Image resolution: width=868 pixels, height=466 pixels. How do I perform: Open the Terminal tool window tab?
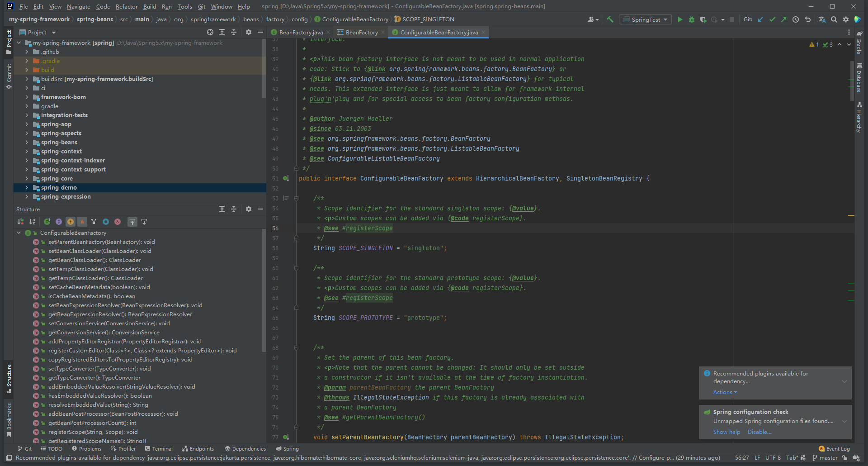[x=159, y=449]
